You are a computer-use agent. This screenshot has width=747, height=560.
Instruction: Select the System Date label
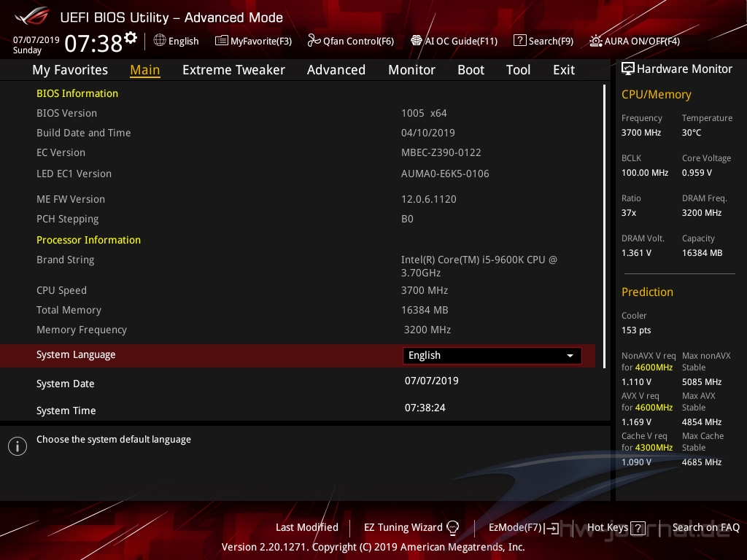[65, 384]
